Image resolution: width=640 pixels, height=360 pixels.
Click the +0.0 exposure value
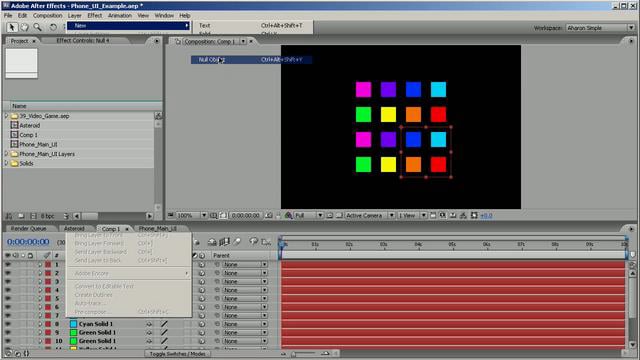tap(486, 216)
